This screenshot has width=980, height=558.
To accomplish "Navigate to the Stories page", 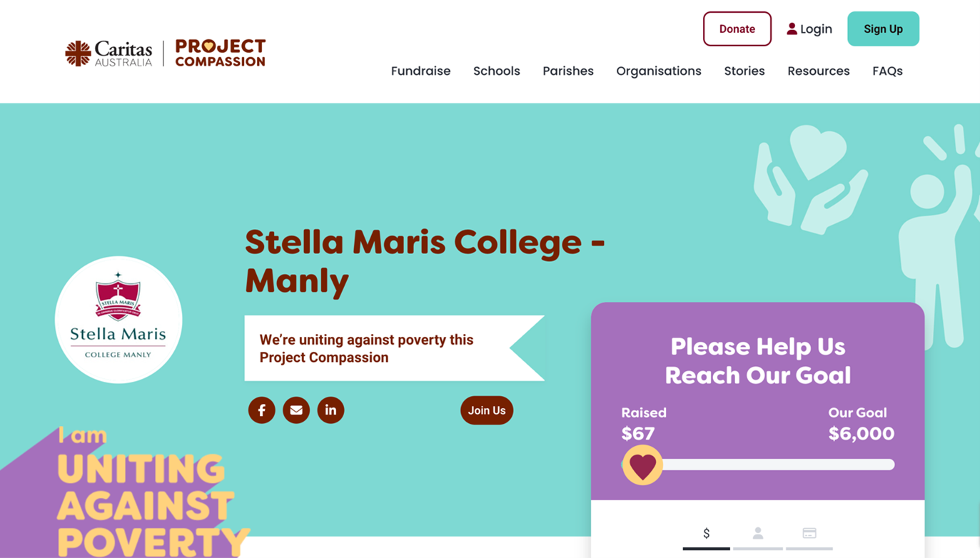I will tap(744, 71).
